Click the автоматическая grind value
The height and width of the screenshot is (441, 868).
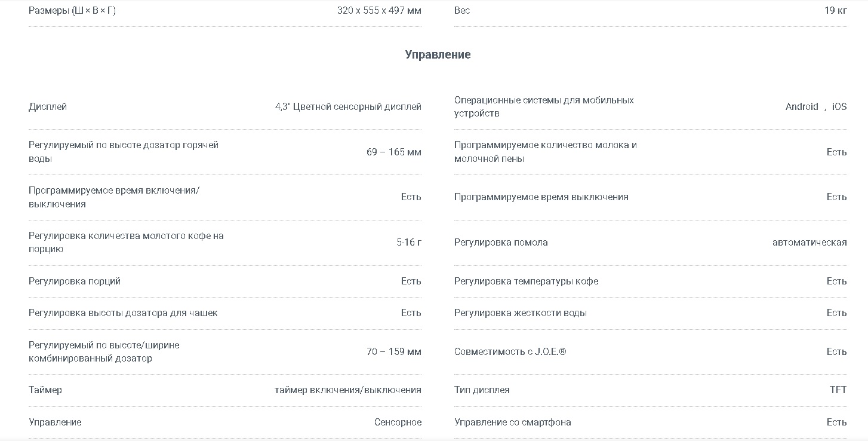[x=809, y=242]
